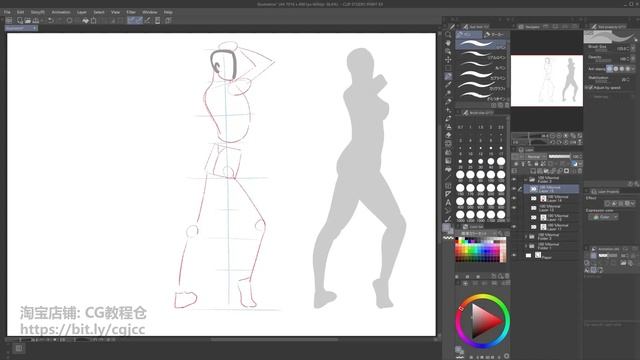
Task: Choose the second pen brush preset
Action: [x=481, y=54]
